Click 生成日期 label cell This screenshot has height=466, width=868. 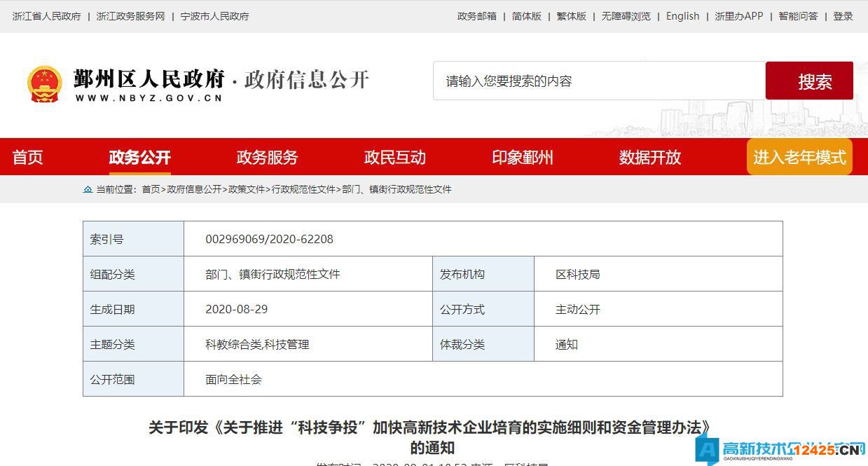(x=134, y=309)
